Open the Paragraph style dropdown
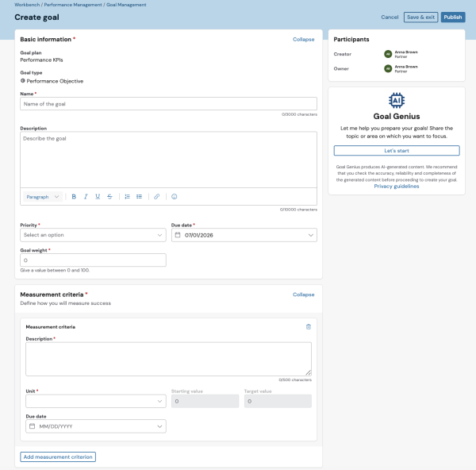The image size is (476, 470). pyautogui.click(x=43, y=197)
